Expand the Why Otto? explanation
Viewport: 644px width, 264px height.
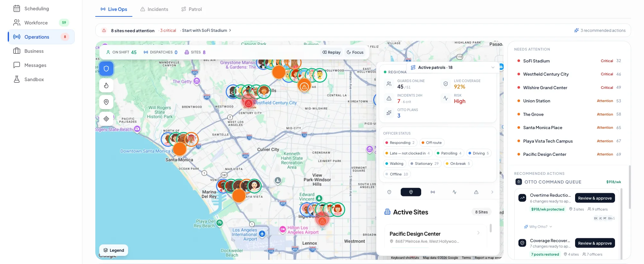click(x=538, y=227)
